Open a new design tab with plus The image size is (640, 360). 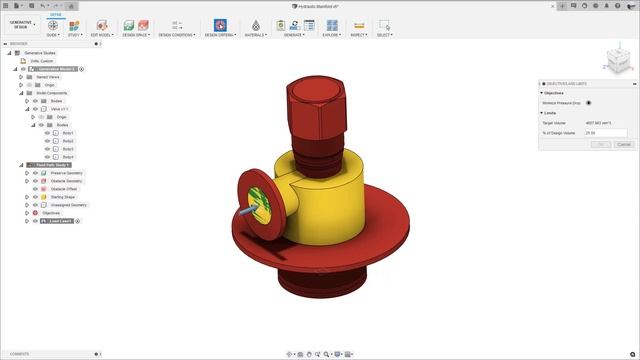coord(562,6)
